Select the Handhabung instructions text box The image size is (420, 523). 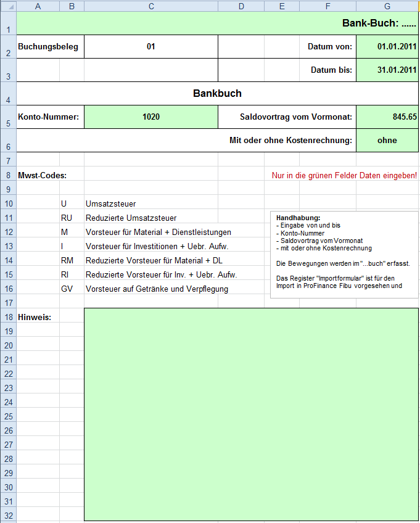point(344,255)
